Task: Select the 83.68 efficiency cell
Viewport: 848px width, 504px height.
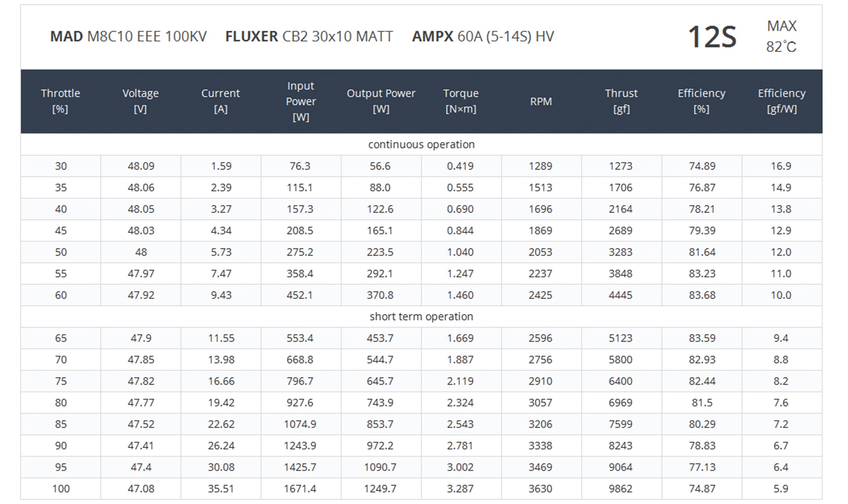Action: (x=702, y=295)
